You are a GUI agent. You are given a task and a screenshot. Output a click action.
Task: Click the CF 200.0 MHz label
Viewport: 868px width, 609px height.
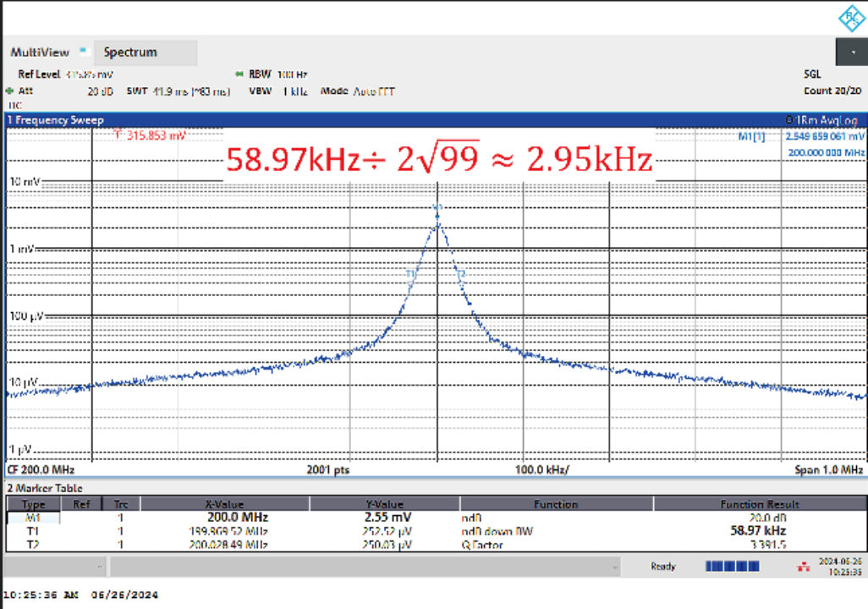[41, 469]
